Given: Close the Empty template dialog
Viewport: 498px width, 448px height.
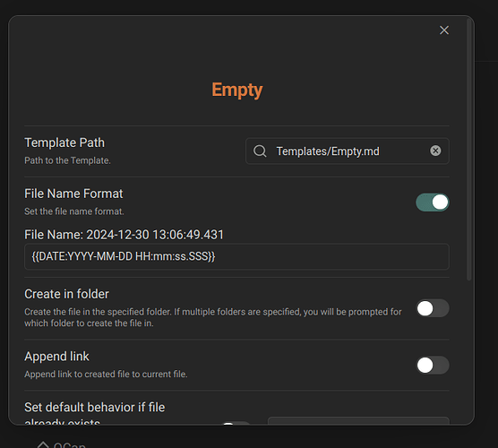Looking at the screenshot, I should tap(444, 30).
